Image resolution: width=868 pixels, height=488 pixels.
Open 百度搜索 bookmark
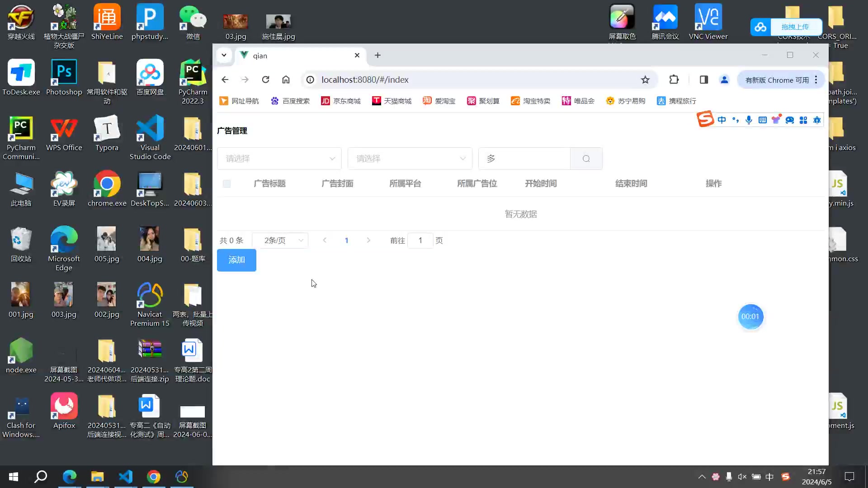coord(290,101)
